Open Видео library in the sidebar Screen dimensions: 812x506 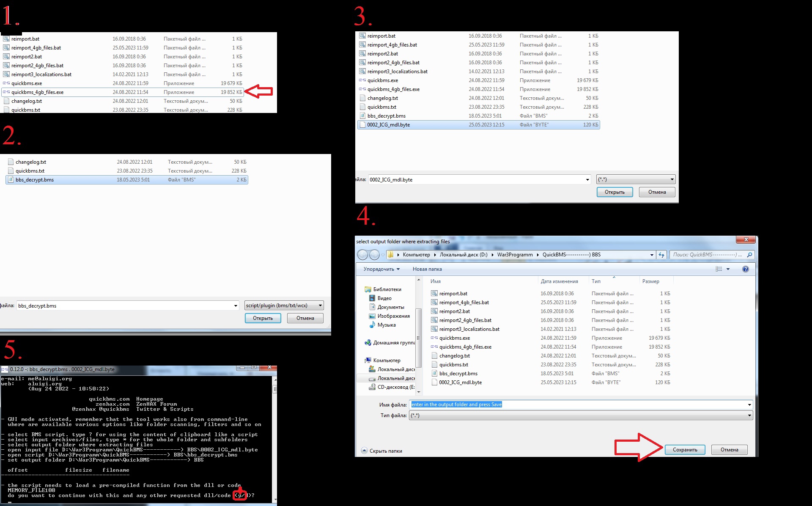(384, 298)
